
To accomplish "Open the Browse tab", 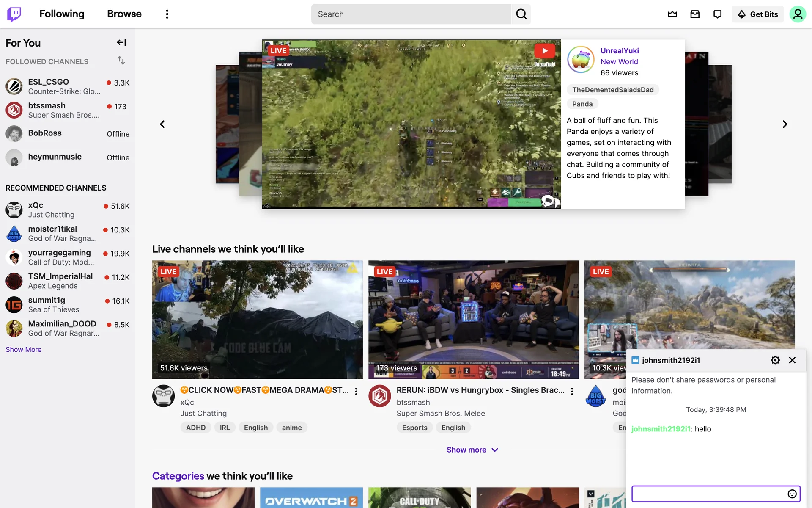I will tap(124, 14).
